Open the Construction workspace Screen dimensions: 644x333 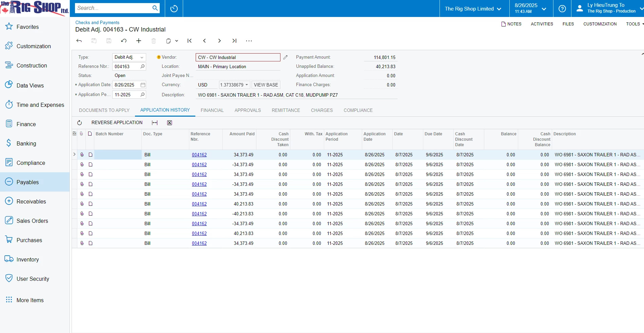pyautogui.click(x=35, y=65)
